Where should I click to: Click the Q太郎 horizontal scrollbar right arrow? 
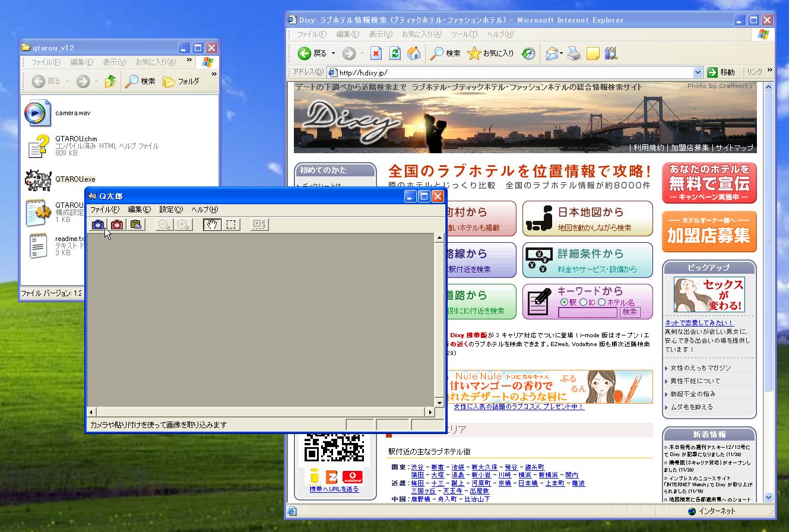[x=429, y=412]
